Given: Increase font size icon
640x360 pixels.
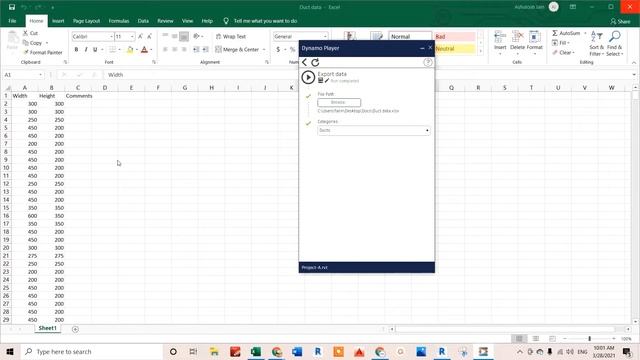Looking at the screenshot, I should [140, 36].
